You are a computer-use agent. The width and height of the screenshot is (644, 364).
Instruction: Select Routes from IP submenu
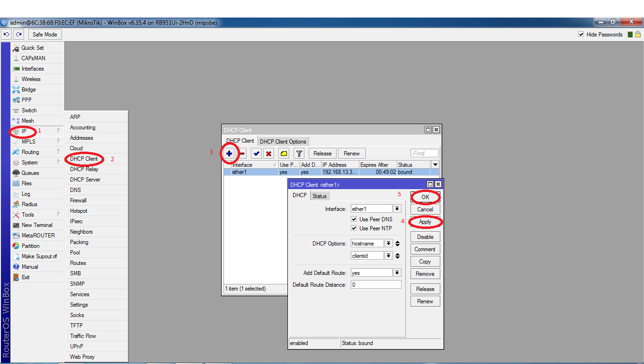pos(78,263)
